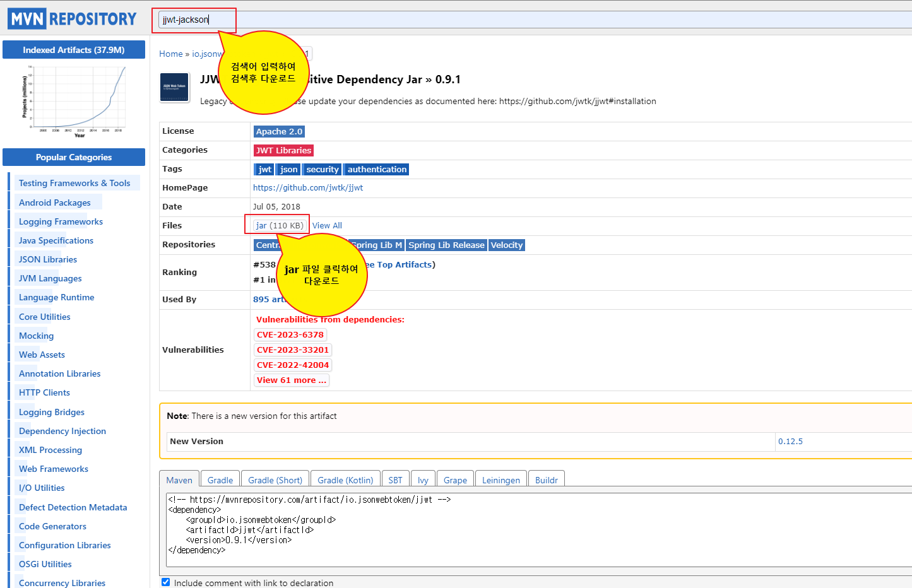Click the MVN Repository logo
This screenshot has width=912, height=588.
coord(73,19)
